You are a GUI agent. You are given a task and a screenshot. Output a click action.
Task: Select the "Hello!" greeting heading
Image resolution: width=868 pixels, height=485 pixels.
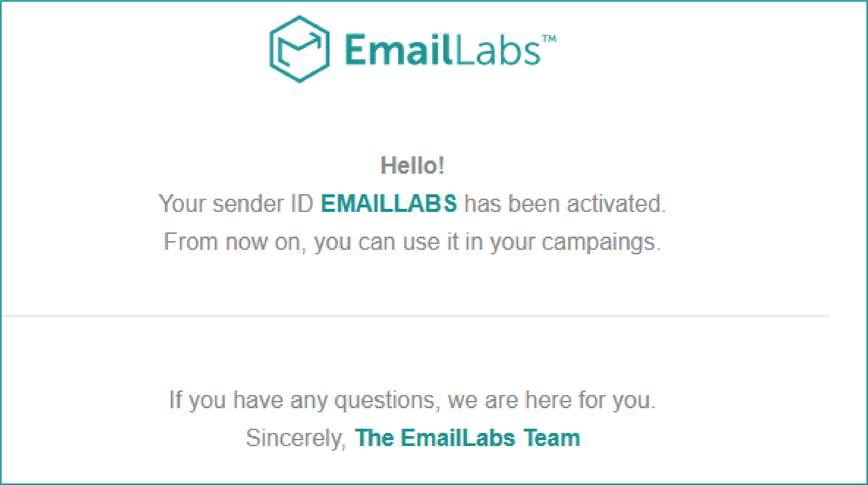pyautogui.click(x=412, y=165)
